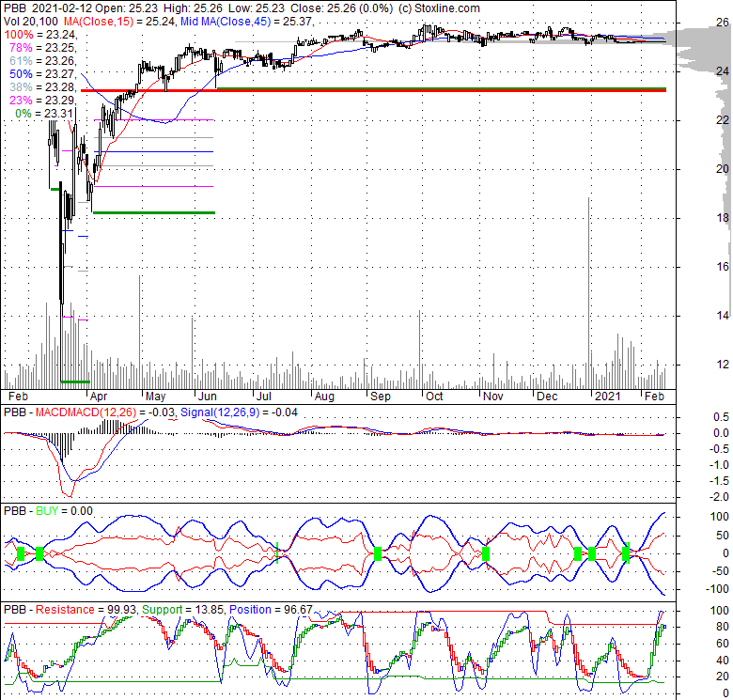Click the price axis label 12
733x700 pixels.
click(723, 364)
